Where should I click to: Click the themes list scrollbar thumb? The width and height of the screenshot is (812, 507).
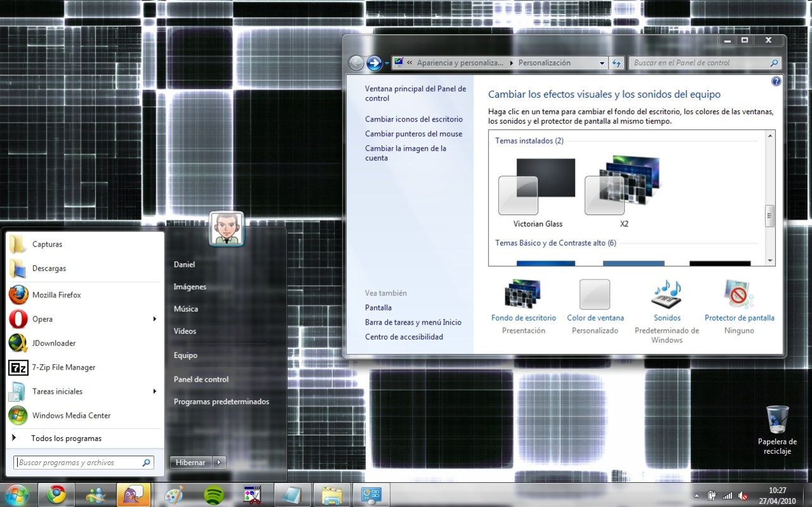[770, 215]
